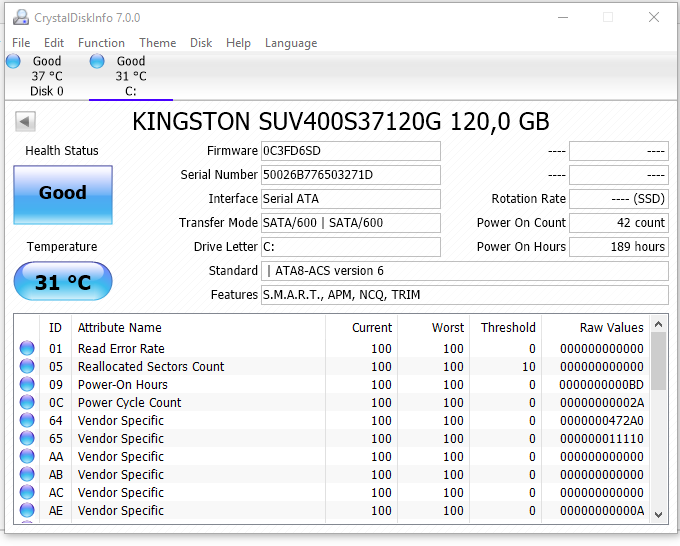Click the Rotation Rate field (SSD)
The height and width of the screenshot is (546, 680).
pos(619,199)
